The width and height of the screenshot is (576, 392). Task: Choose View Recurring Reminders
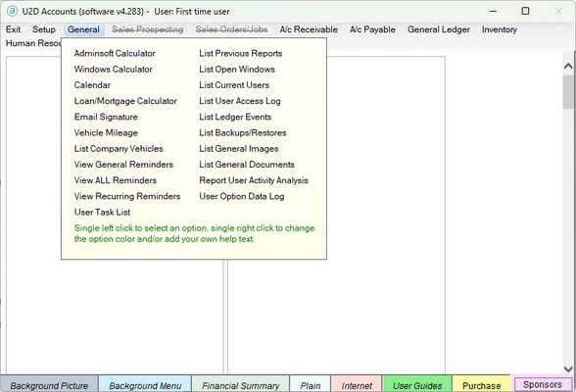[x=127, y=196]
